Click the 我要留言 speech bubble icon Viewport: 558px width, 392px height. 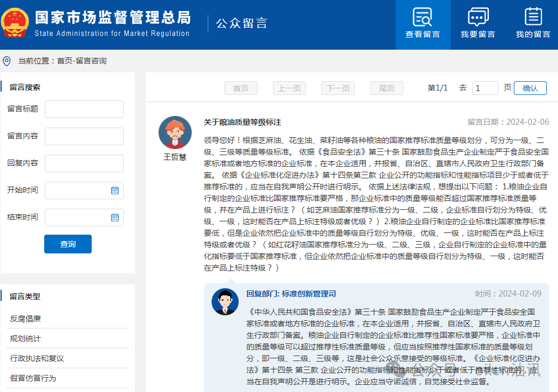coord(478,17)
